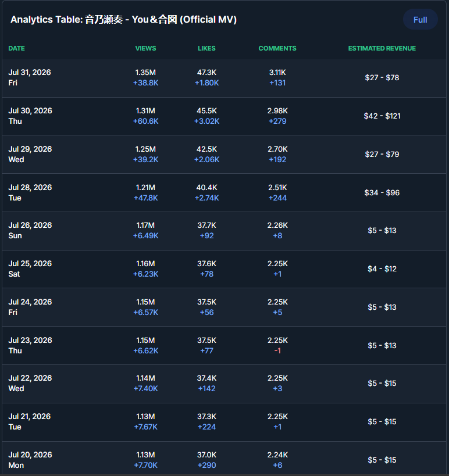Click the 2.98K comments value
This screenshot has width=449, height=476.
[277, 111]
